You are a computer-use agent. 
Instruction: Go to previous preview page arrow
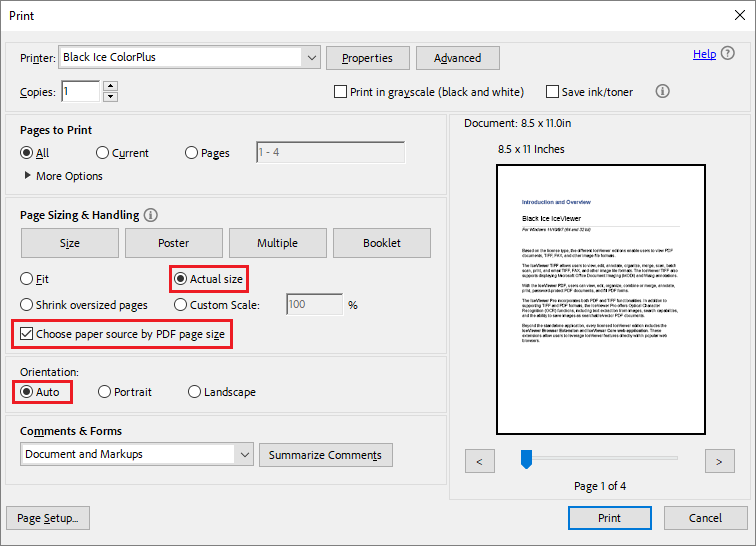click(x=480, y=460)
